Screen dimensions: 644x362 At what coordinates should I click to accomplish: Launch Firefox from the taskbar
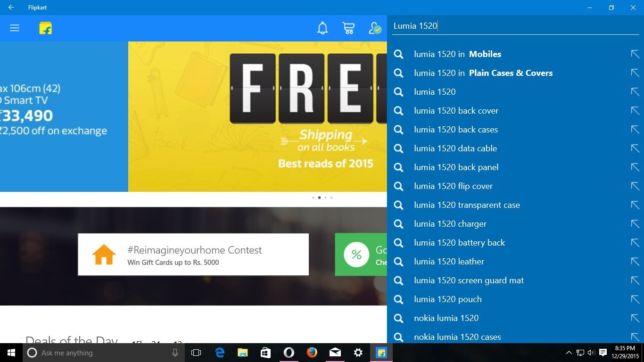click(312, 353)
